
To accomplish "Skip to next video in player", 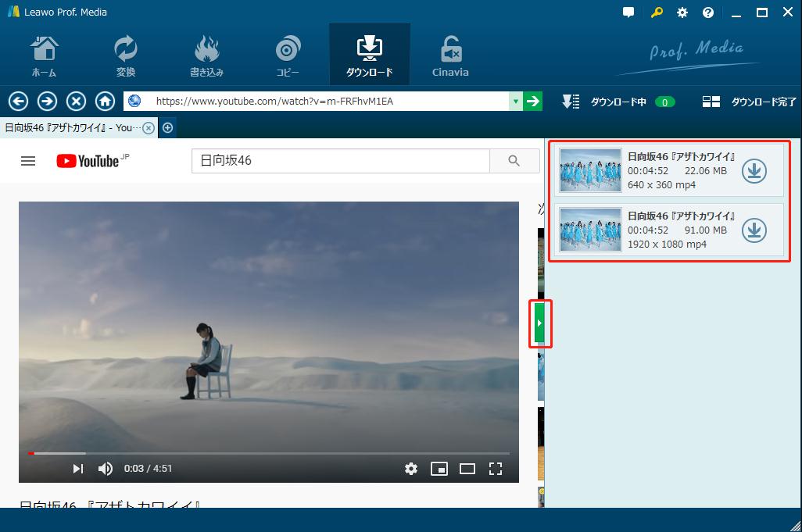I will 77,469.
